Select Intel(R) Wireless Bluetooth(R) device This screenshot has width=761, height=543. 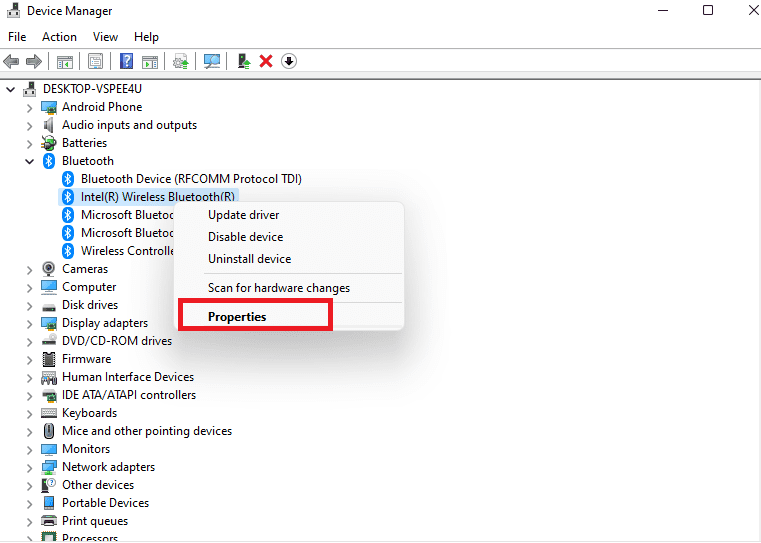pyautogui.click(x=158, y=197)
